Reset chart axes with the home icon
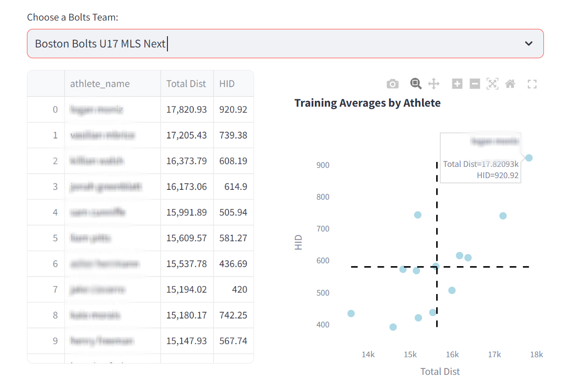Image resolution: width=588 pixels, height=391 pixels. tap(510, 83)
